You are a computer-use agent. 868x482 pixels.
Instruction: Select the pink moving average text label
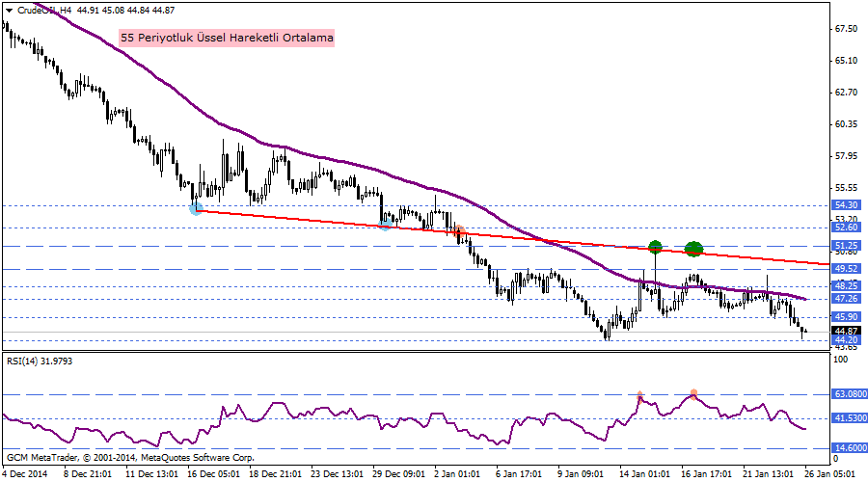point(228,39)
